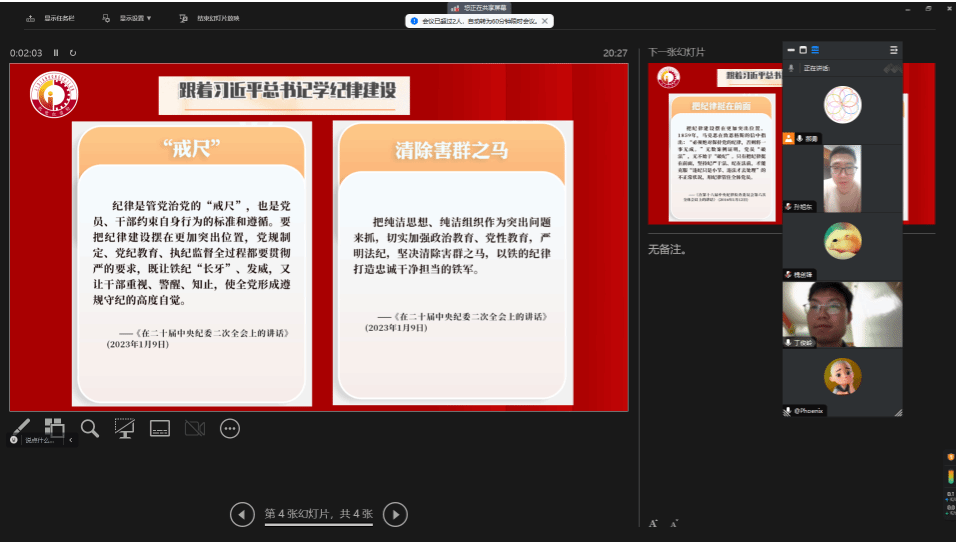This screenshot has height=543, width=956.
Task: Collapse the 说点什么 chat bar arrow
Action: click(70, 440)
